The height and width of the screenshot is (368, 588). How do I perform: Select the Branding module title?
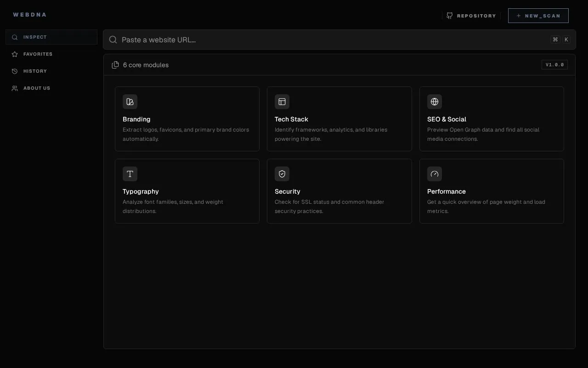[x=136, y=119]
